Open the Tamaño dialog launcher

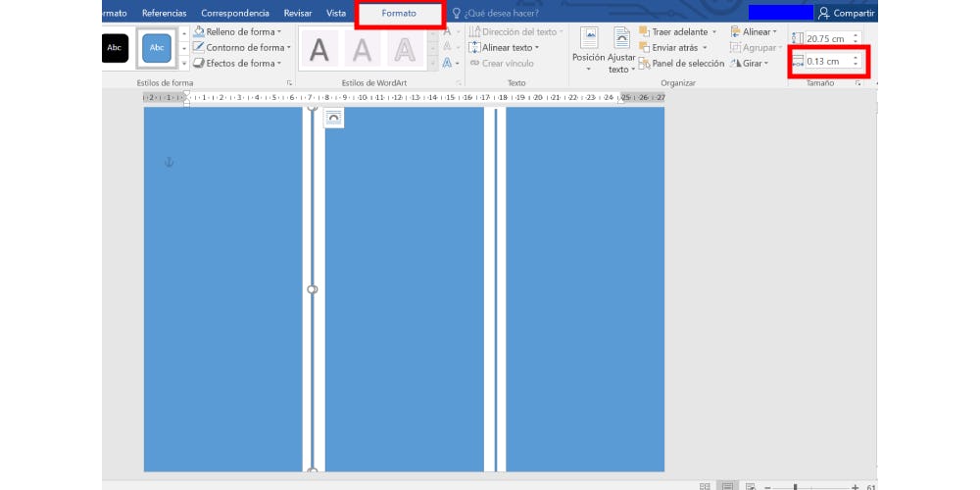click(858, 82)
